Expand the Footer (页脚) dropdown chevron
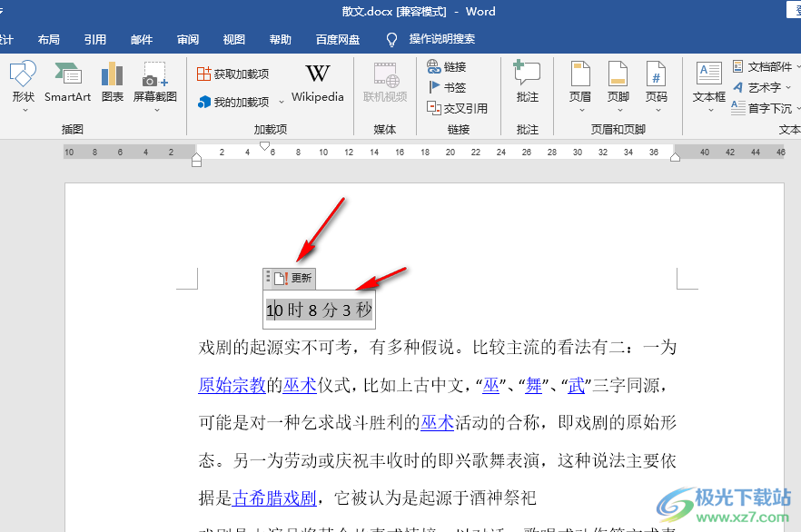 coord(620,110)
